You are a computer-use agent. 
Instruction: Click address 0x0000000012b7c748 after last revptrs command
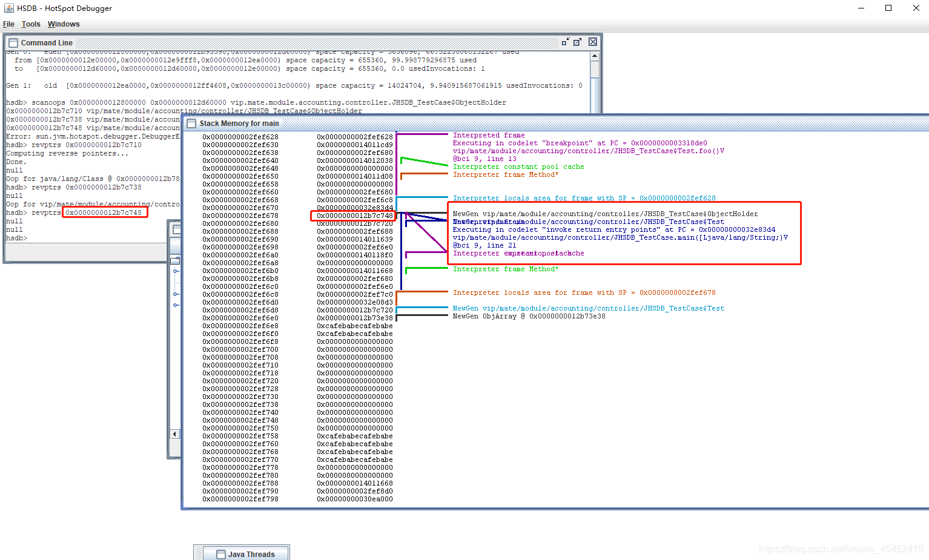[x=104, y=213]
